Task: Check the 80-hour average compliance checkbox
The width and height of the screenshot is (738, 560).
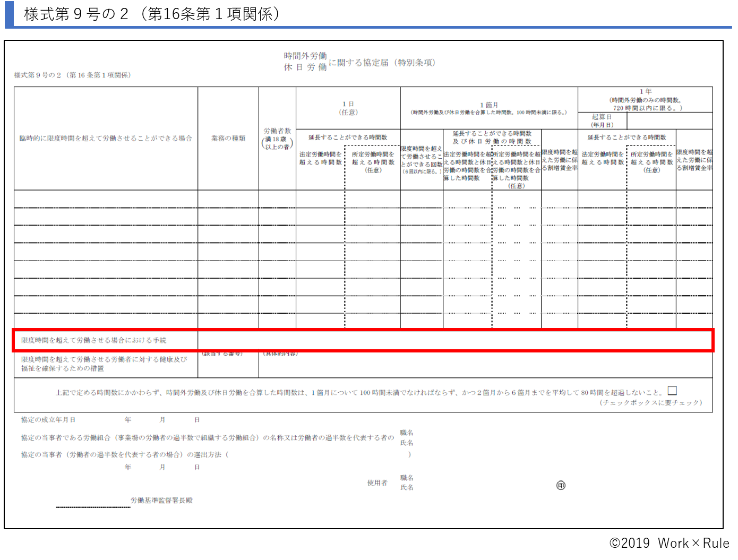Action: tap(673, 390)
